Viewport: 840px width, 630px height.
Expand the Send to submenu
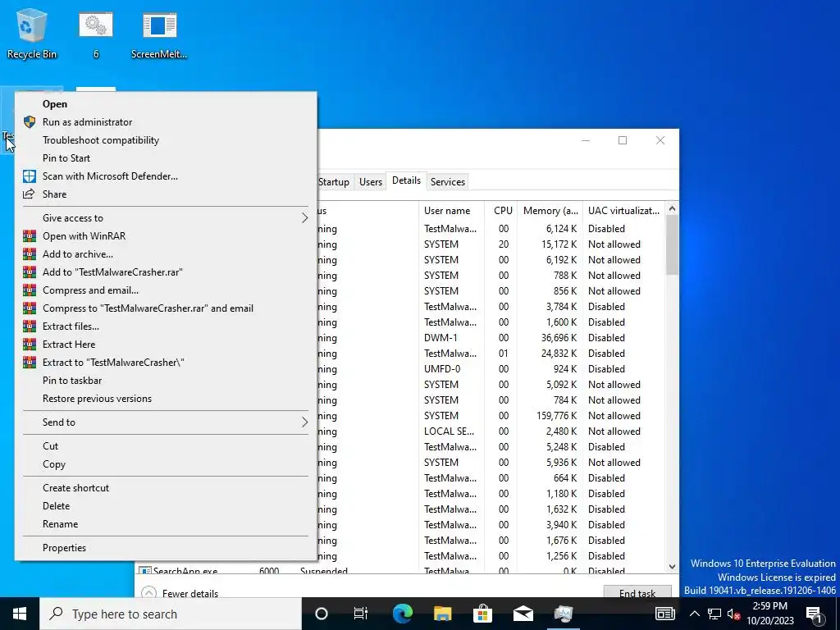click(166, 422)
